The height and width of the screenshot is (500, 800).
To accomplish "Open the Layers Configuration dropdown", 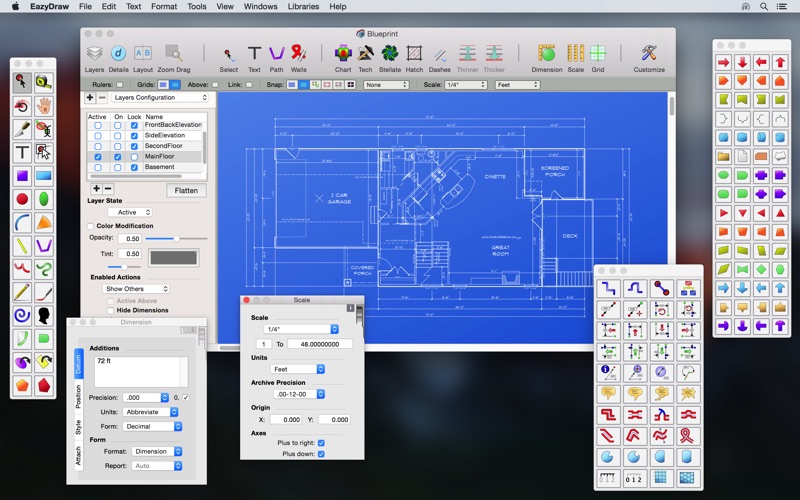I will click(x=160, y=98).
